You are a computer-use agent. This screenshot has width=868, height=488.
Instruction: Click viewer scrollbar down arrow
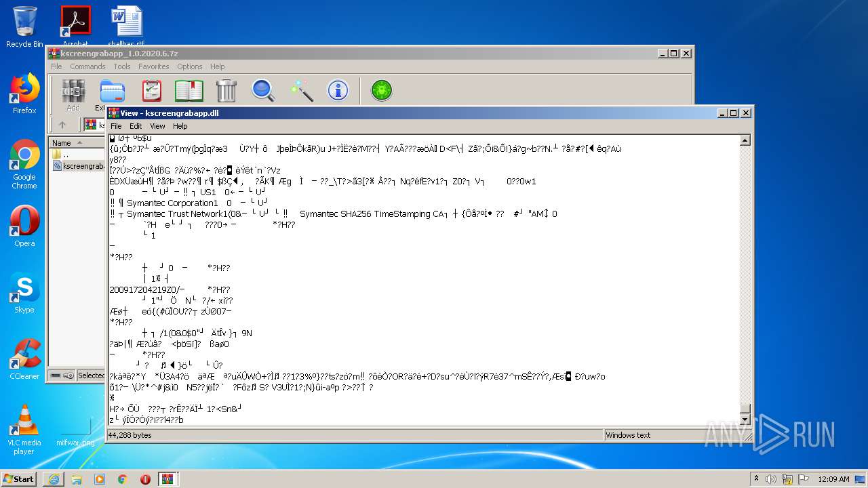point(745,420)
